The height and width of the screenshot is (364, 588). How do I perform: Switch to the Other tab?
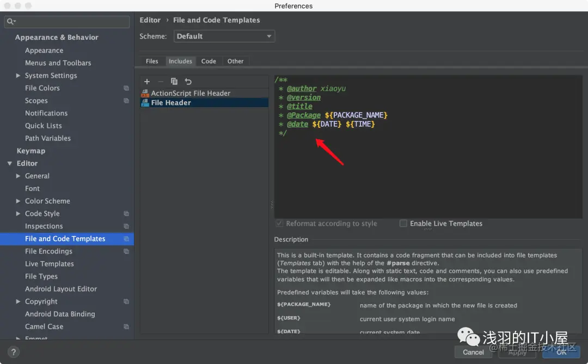pyautogui.click(x=235, y=61)
